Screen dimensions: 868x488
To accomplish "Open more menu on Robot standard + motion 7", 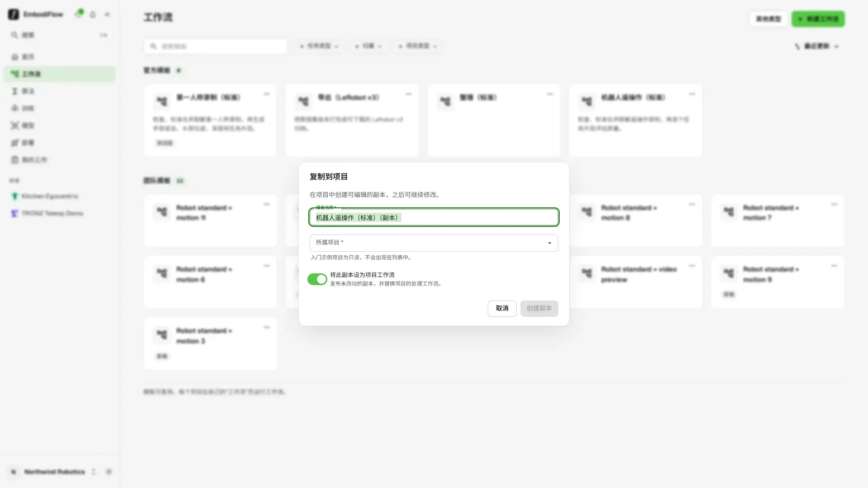I will tap(834, 205).
